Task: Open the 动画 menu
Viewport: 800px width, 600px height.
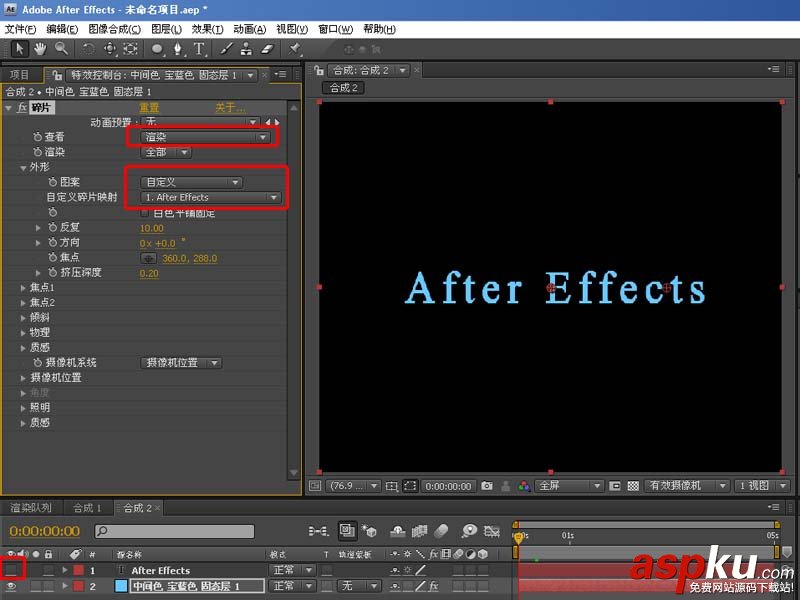Action: (x=249, y=29)
